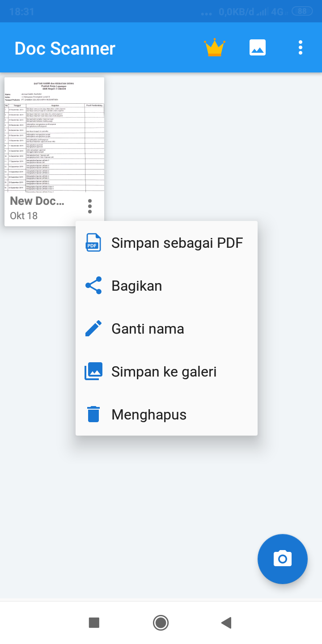Select Simpan sebagai PDF from the menu
The height and width of the screenshot is (644, 322).
177,242
